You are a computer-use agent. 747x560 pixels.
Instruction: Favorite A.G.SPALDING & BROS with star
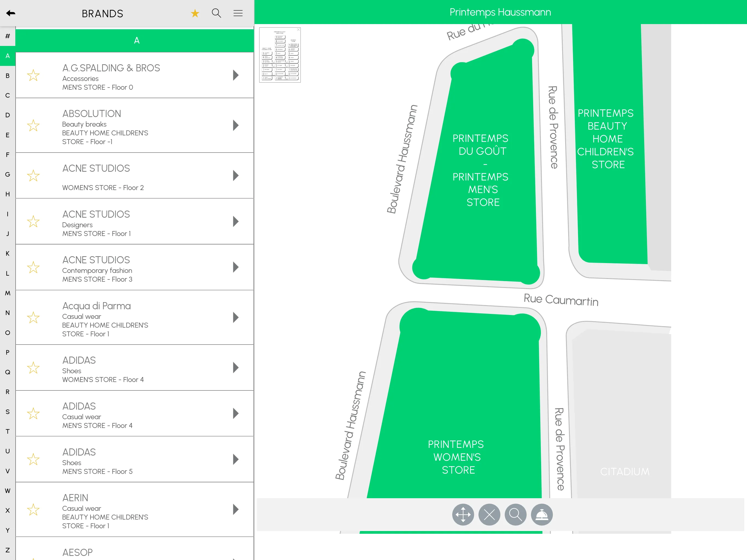[x=33, y=75]
